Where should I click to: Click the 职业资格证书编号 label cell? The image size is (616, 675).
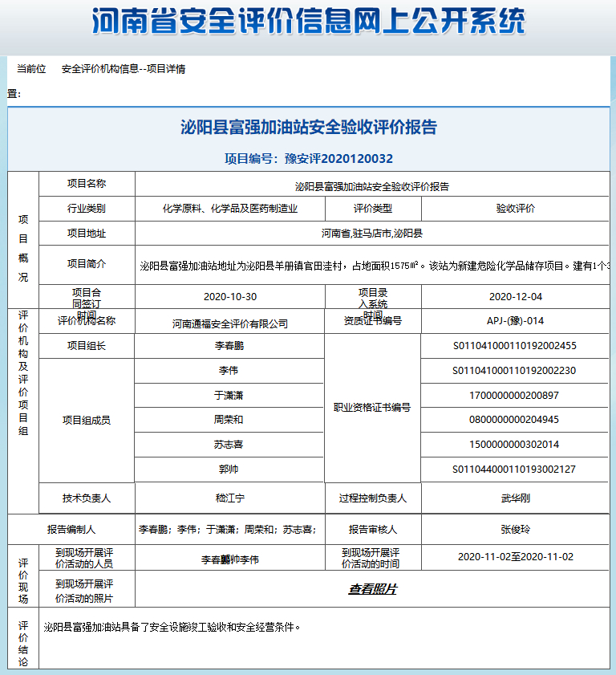point(372,408)
